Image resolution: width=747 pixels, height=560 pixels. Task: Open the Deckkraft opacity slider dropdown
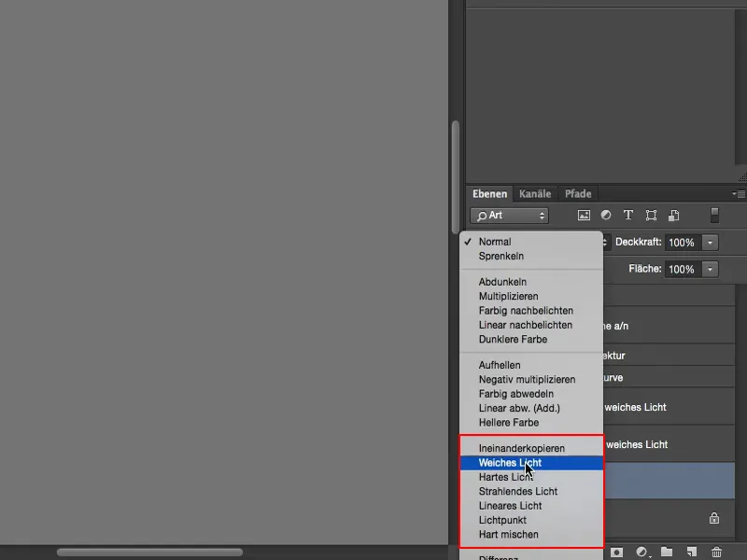point(710,243)
